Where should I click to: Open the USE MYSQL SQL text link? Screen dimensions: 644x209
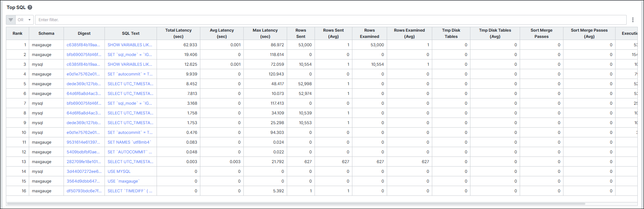pos(119,171)
